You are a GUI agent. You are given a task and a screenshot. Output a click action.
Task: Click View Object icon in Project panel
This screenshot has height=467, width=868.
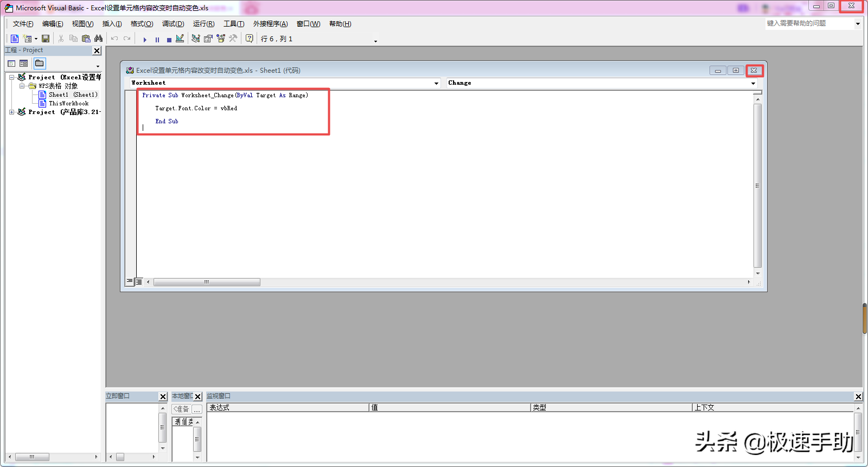click(24, 64)
